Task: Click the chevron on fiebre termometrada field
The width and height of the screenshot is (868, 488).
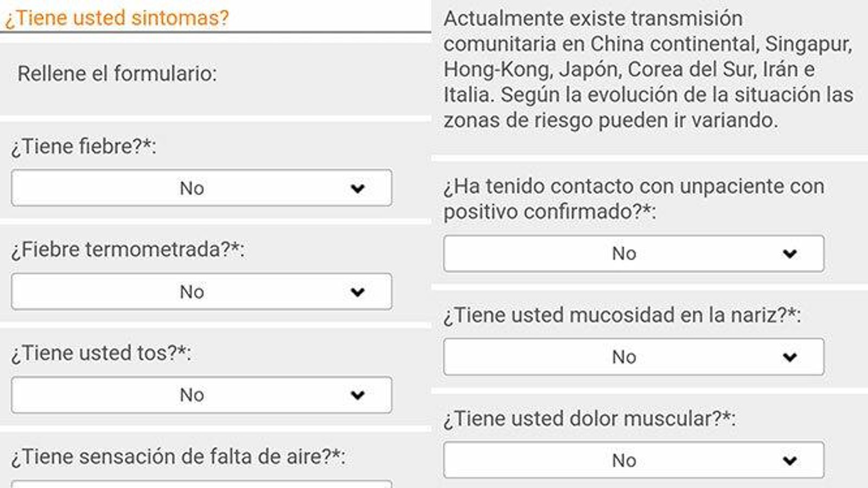Action: tap(358, 292)
